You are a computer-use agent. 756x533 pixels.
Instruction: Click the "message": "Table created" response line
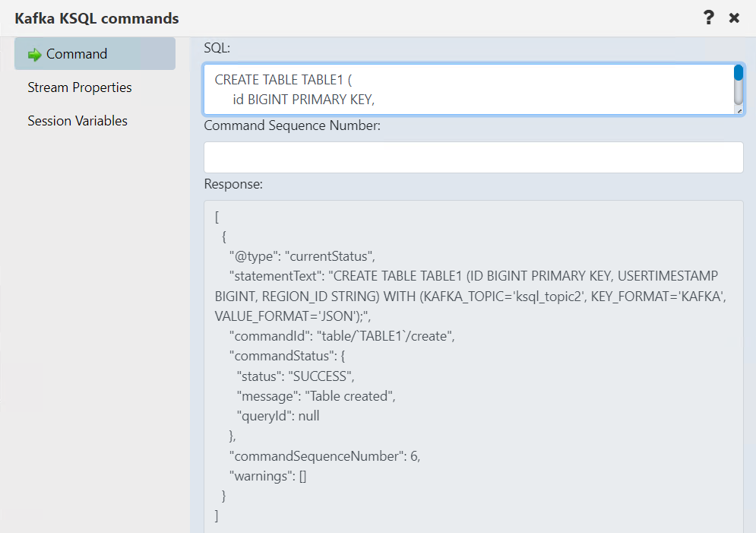pos(316,396)
